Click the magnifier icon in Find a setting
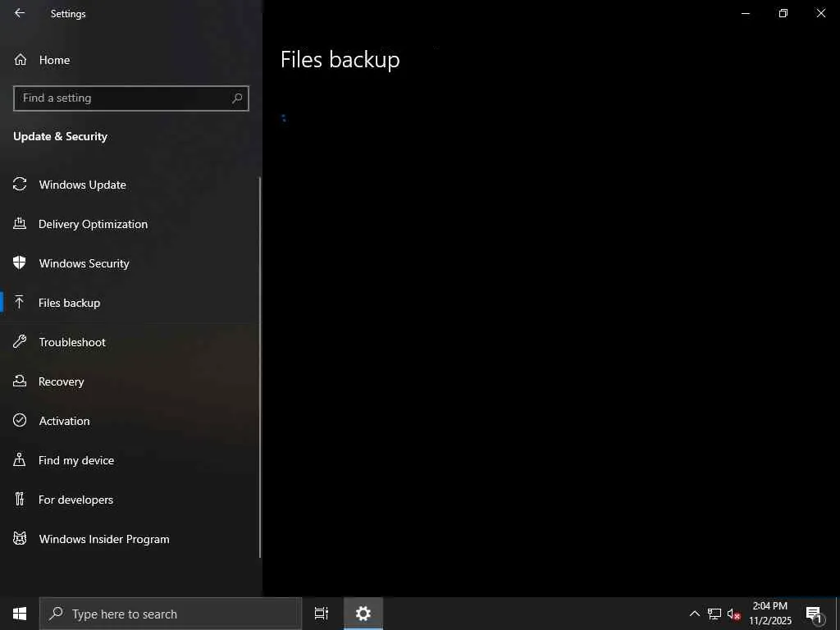This screenshot has width=840, height=630. coord(237,98)
